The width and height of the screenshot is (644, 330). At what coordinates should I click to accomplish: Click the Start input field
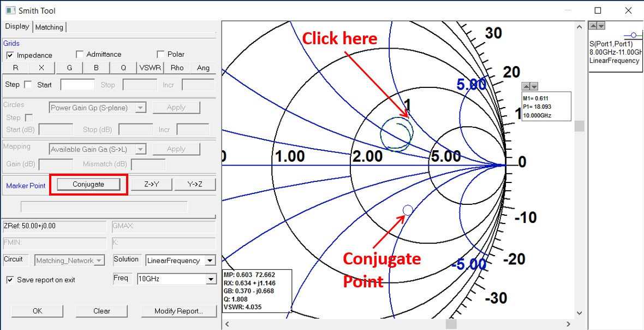click(x=77, y=84)
